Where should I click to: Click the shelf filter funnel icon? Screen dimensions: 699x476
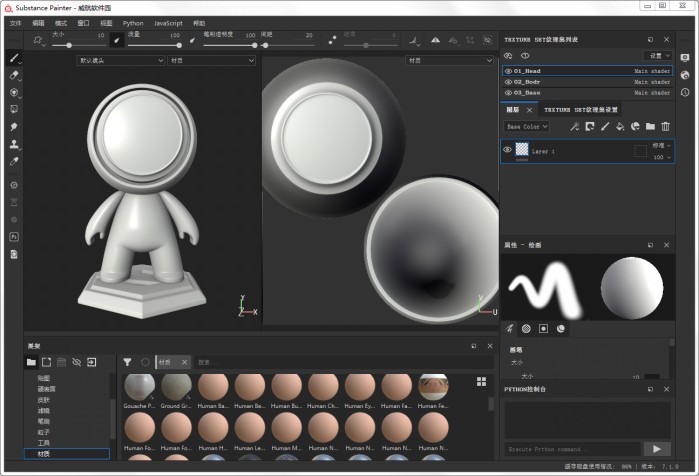coord(127,362)
